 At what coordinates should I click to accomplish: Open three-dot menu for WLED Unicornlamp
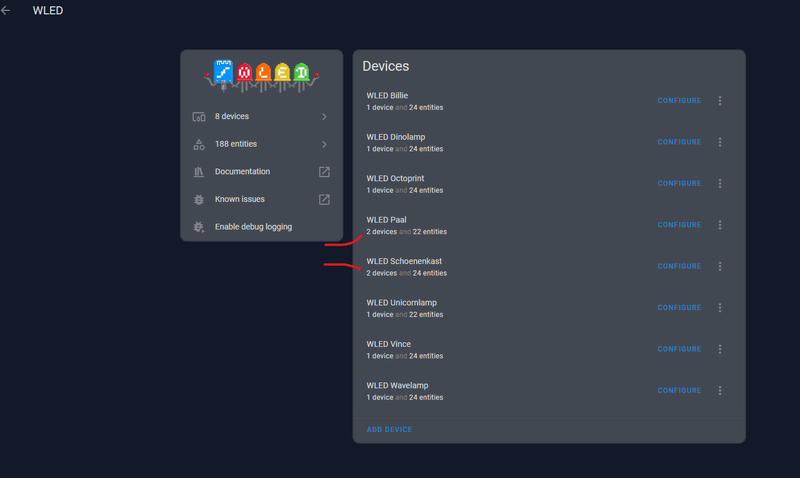[720, 308]
